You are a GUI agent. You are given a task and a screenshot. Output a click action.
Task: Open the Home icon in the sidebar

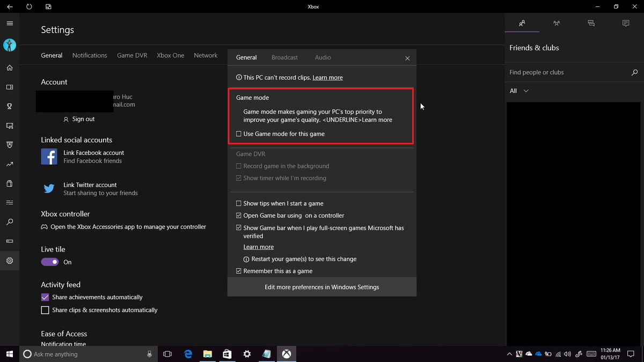[x=9, y=68]
